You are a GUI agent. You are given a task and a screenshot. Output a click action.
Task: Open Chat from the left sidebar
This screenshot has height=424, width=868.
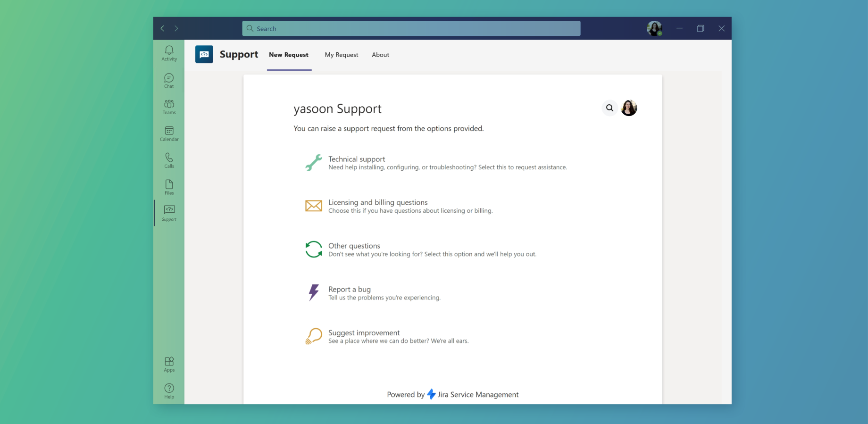pyautogui.click(x=169, y=80)
